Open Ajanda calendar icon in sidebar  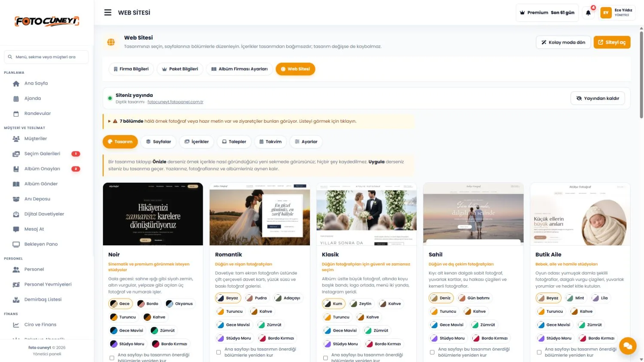[16, 99]
